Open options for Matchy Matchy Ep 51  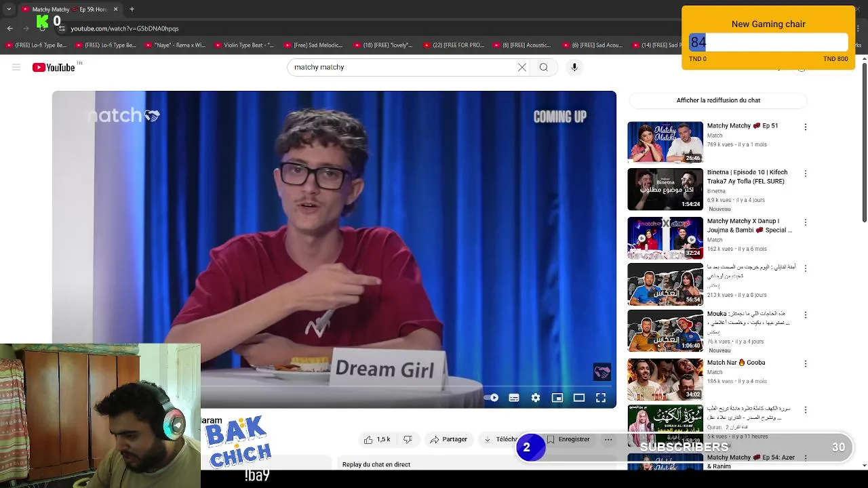tap(806, 127)
